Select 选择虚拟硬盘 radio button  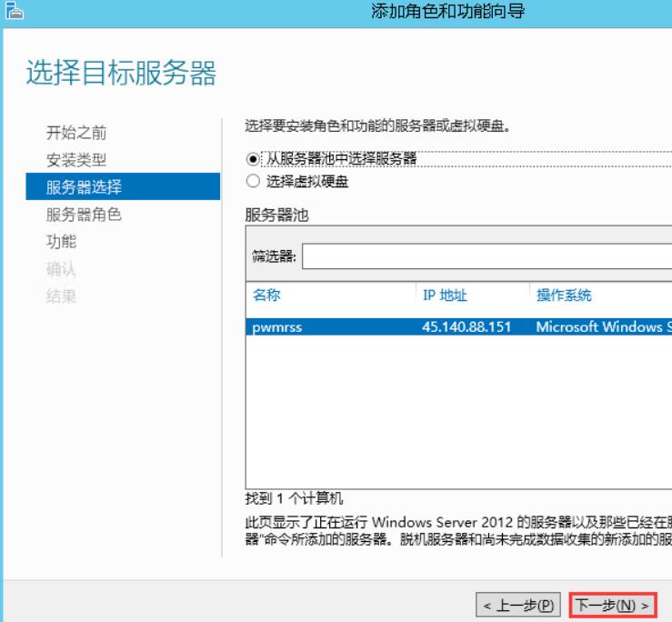click(x=253, y=181)
